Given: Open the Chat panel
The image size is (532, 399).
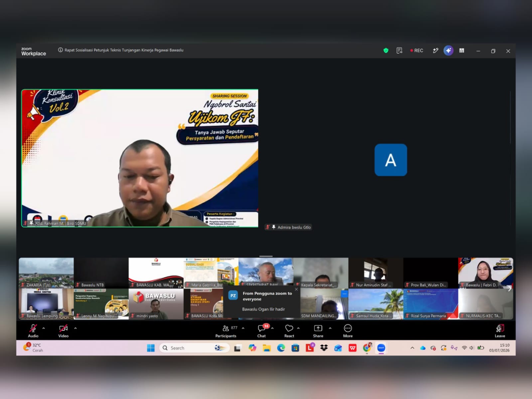Looking at the screenshot, I should click(x=262, y=331).
